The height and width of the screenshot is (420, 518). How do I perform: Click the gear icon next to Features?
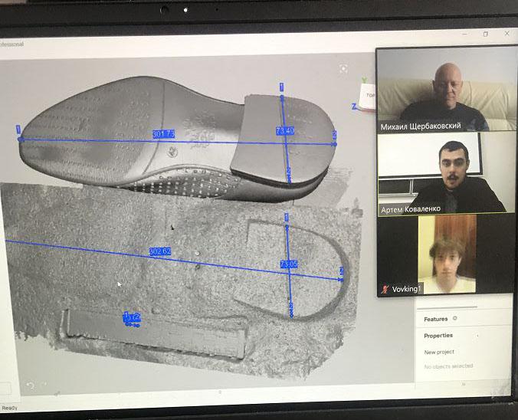click(x=454, y=318)
